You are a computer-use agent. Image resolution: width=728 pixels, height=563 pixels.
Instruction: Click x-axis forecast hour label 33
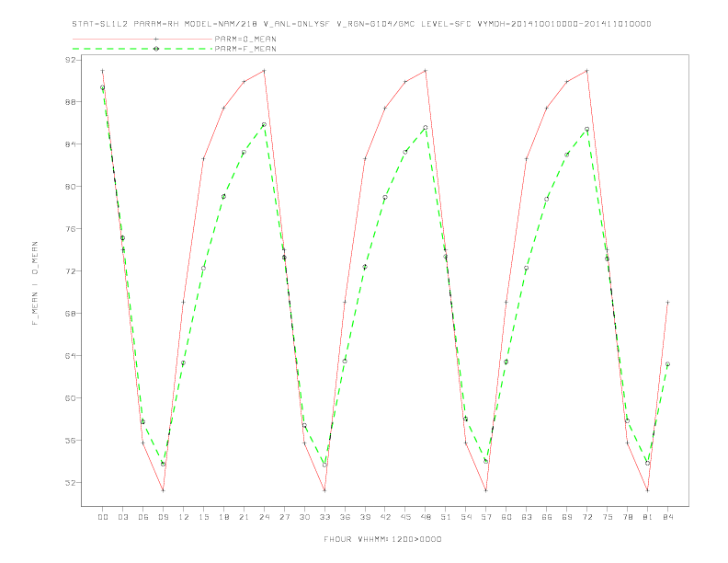325,517
